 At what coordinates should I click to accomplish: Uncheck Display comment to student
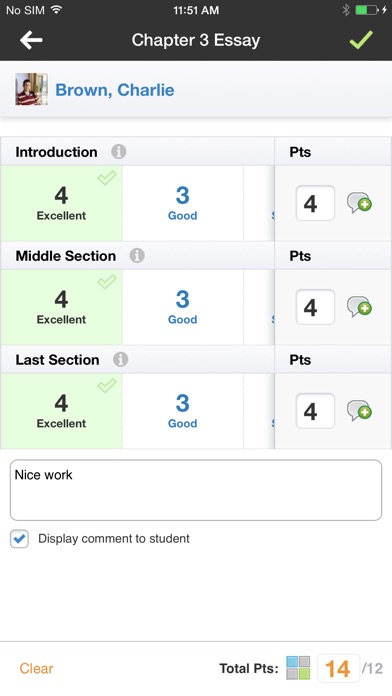(20, 539)
